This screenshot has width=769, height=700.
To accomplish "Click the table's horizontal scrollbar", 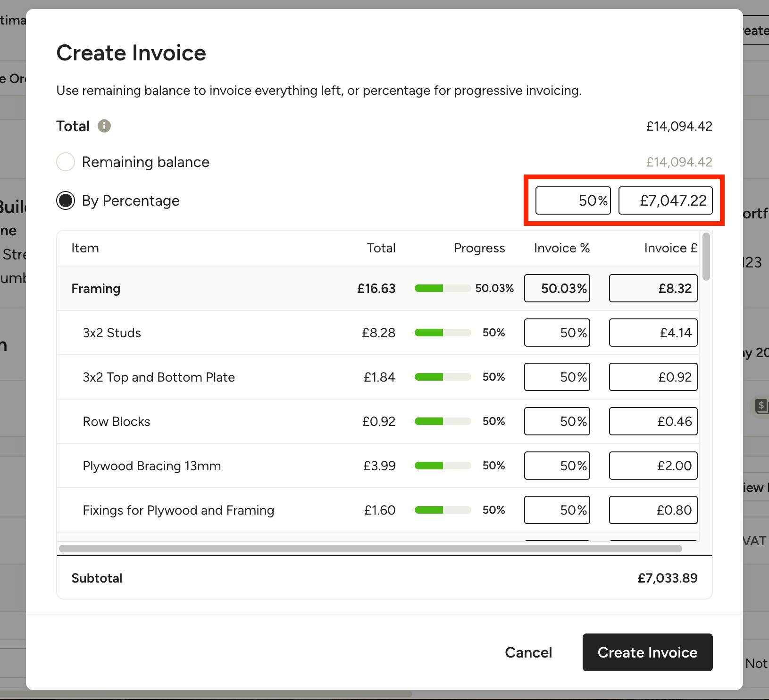I will click(370, 549).
